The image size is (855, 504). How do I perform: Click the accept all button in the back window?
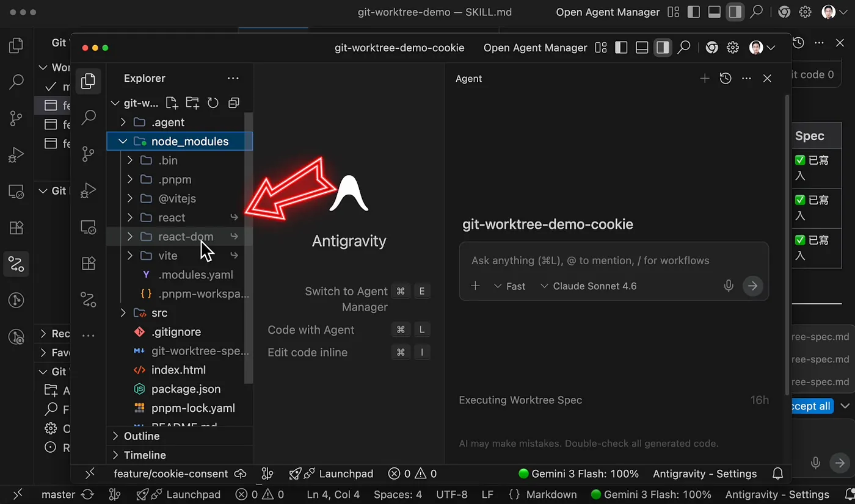coord(812,406)
